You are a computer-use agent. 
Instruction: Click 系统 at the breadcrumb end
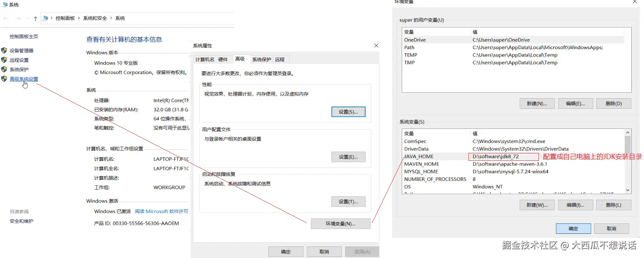click(x=120, y=18)
